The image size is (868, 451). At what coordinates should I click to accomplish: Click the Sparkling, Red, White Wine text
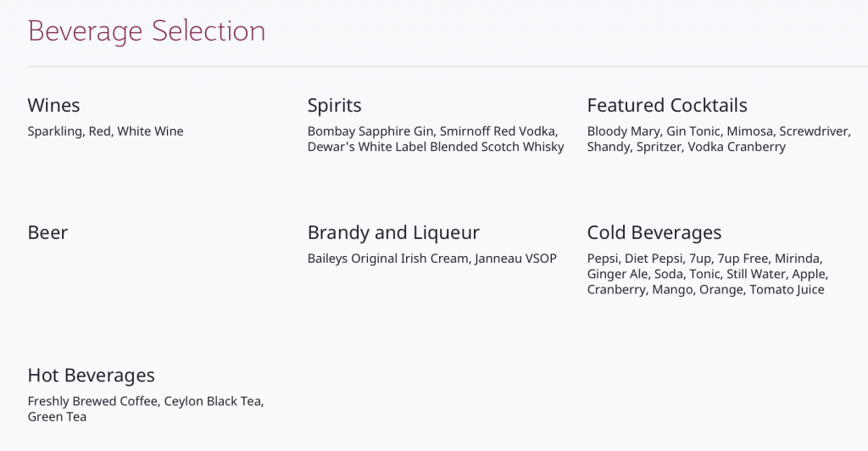point(106,131)
